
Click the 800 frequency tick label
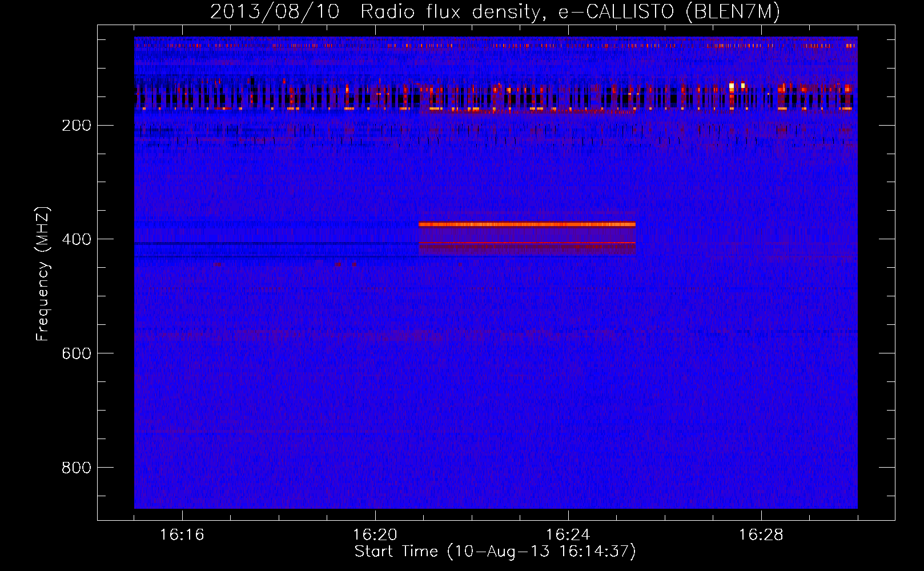point(77,468)
